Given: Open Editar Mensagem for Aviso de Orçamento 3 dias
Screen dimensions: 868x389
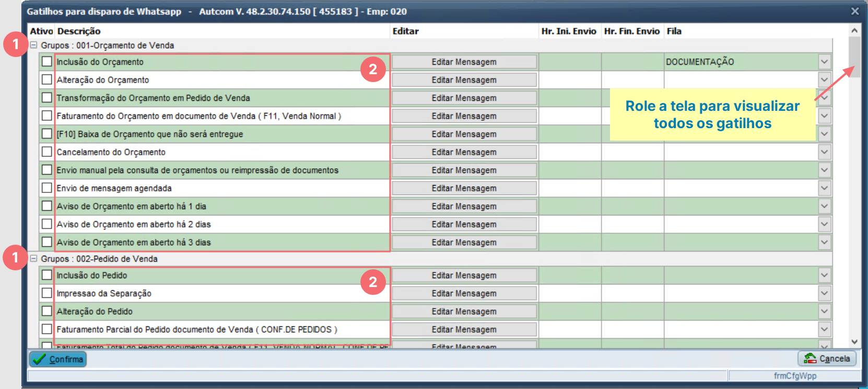Looking at the screenshot, I should tap(464, 243).
